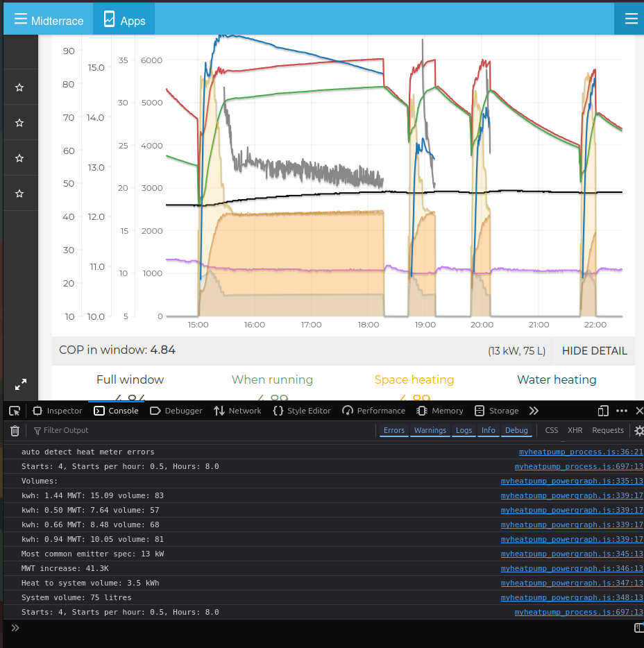Image resolution: width=644 pixels, height=648 pixels.
Task: Click the Filter Output input field
Action: pyautogui.click(x=67, y=431)
